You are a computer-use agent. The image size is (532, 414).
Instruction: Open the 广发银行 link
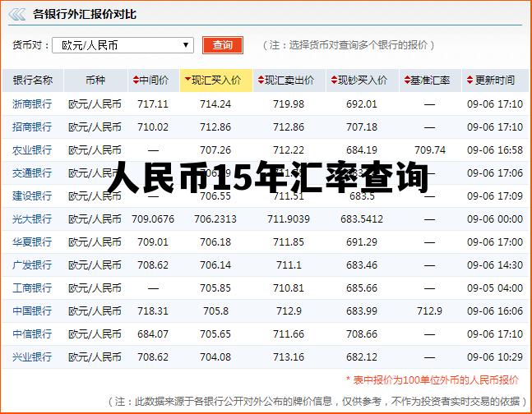coord(32,264)
